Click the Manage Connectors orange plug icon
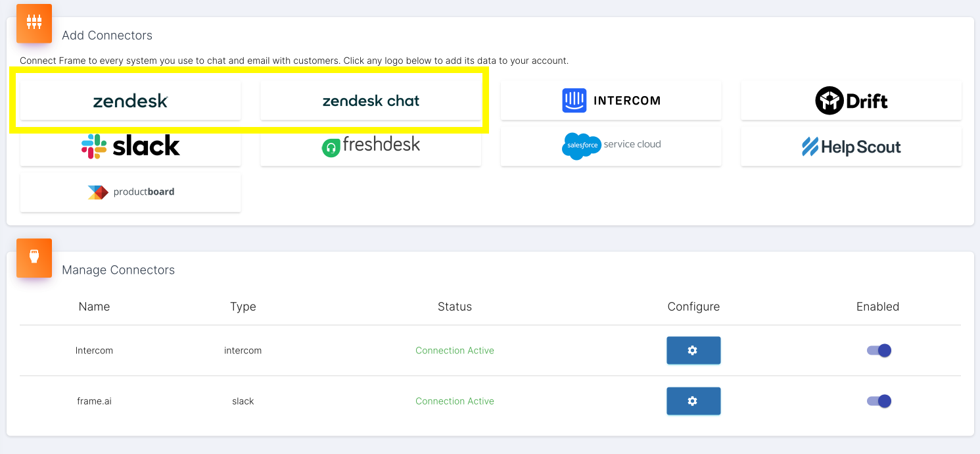 34,257
